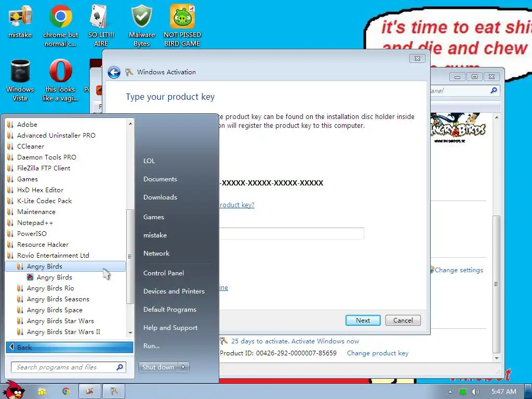The image size is (532, 399).
Task: Click the search magnifier in Control Panel window
Action: coord(494,90)
